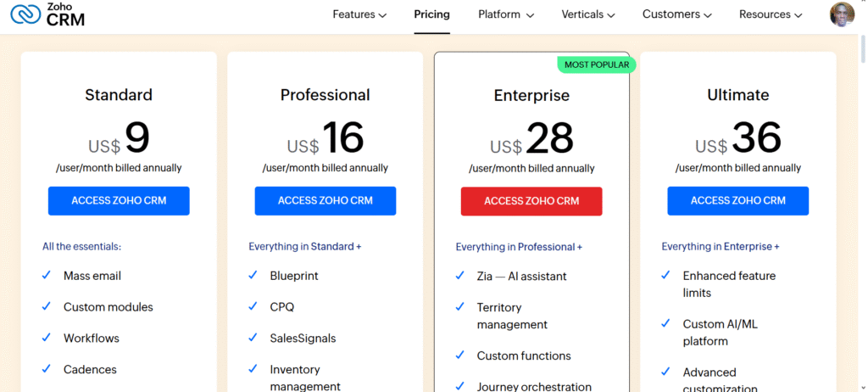Open the Pricing tab

pyautogui.click(x=431, y=14)
